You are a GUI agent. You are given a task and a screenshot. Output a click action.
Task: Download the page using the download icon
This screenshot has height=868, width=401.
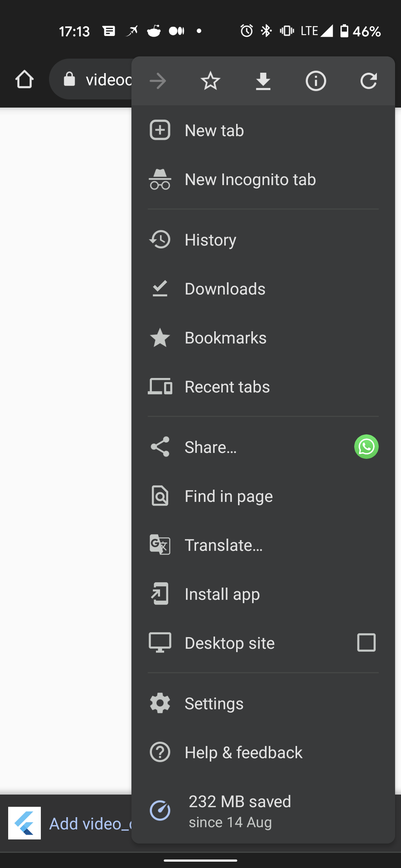[x=263, y=80]
